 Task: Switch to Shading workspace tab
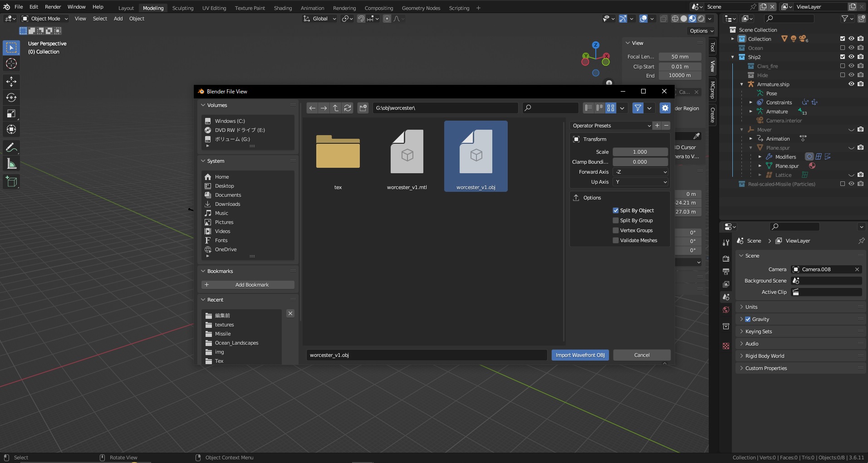283,8
